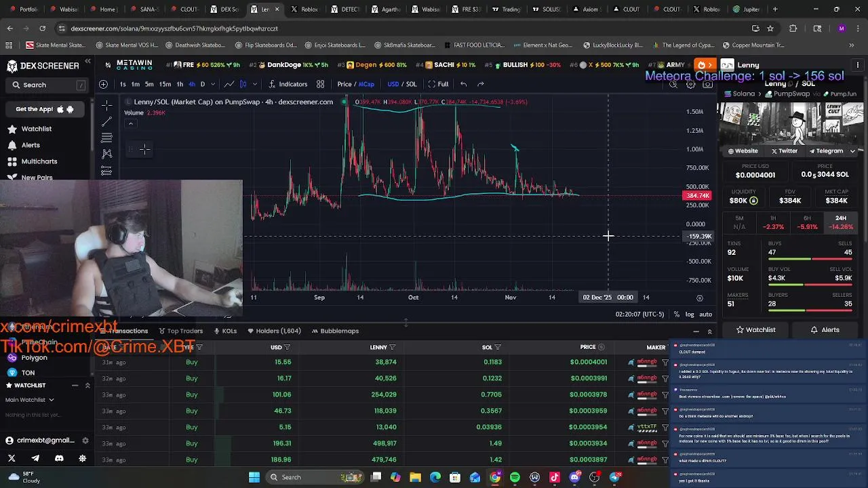Select the chart patterns drawing tool
This screenshot has width=868, height=488.
pos(106,154)
